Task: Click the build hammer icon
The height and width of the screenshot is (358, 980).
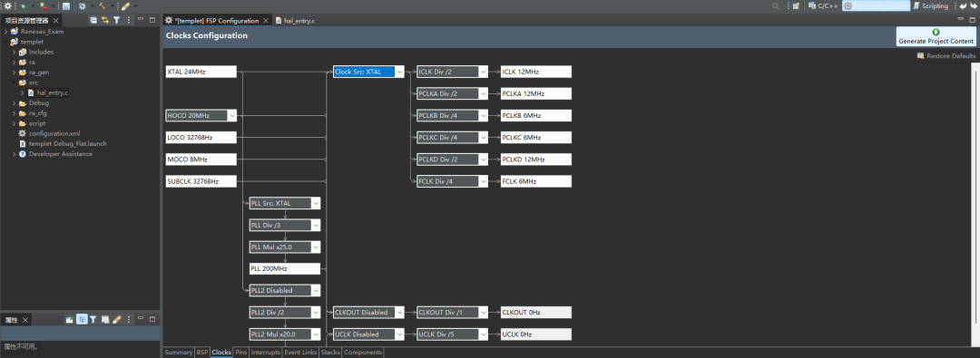Action: [x=102, y=5]
